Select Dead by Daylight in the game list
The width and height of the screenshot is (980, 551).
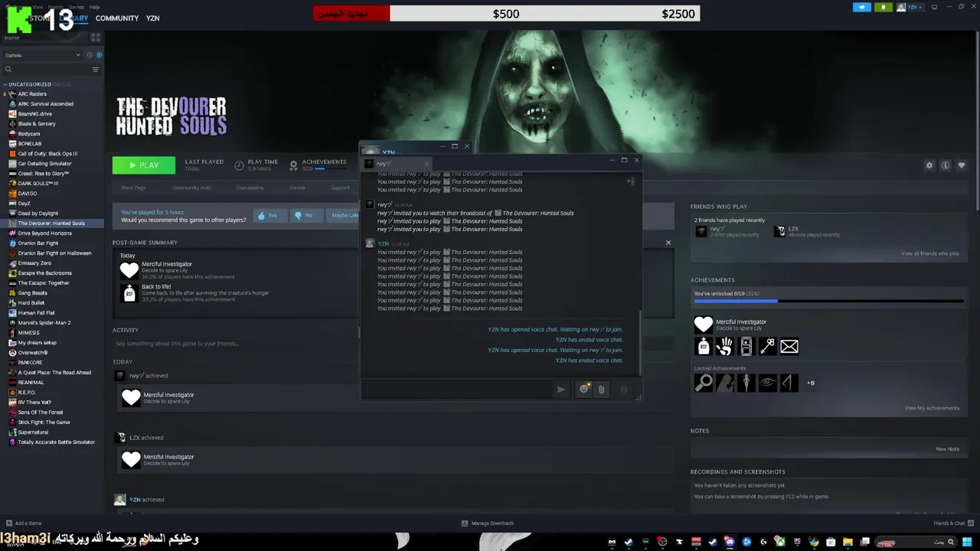(x=38, y=214)
